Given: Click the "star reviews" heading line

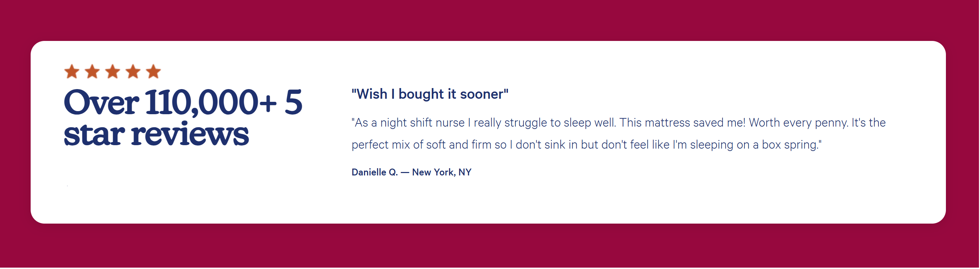Looking at the screenshot, I should [156, 134].
